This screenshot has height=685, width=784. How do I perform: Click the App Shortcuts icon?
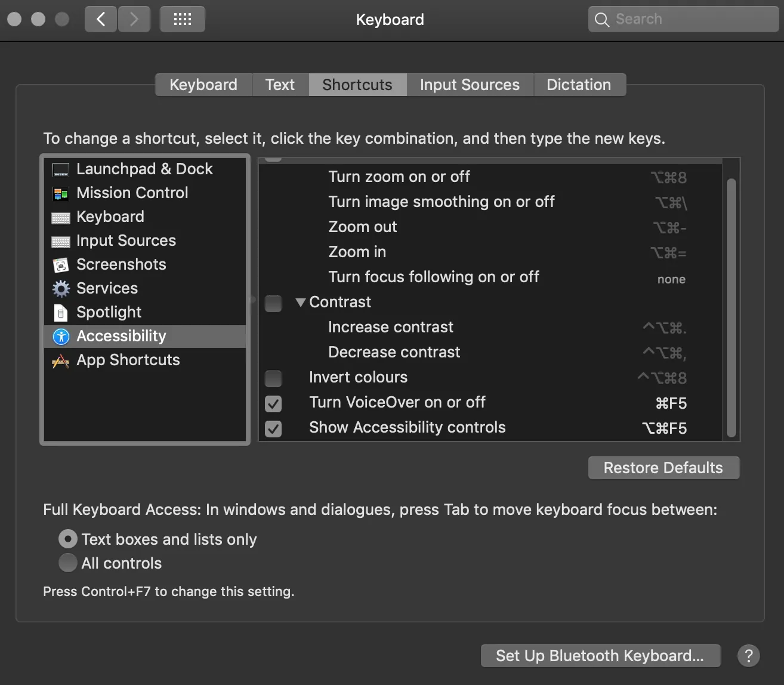click(x=61, y=360)
